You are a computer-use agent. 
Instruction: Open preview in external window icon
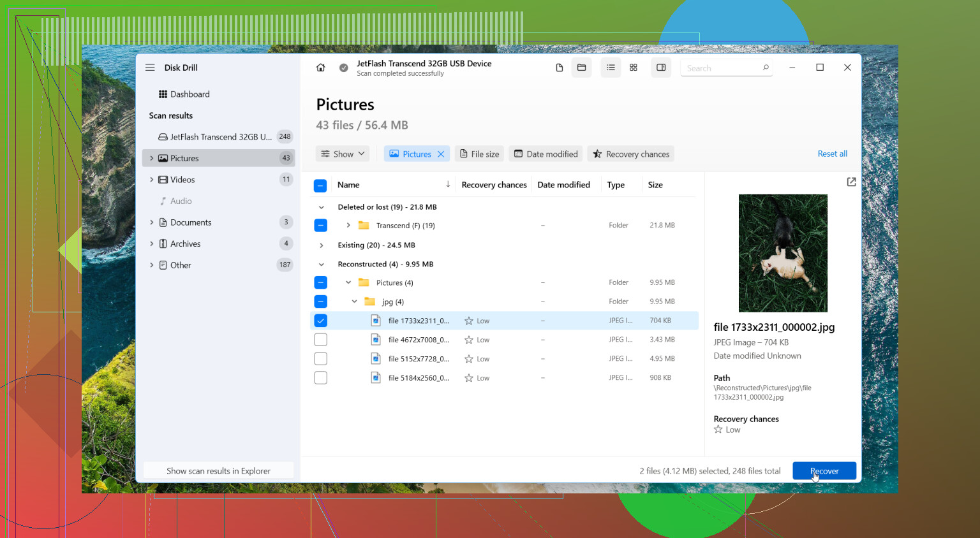[x=851, y=182]
